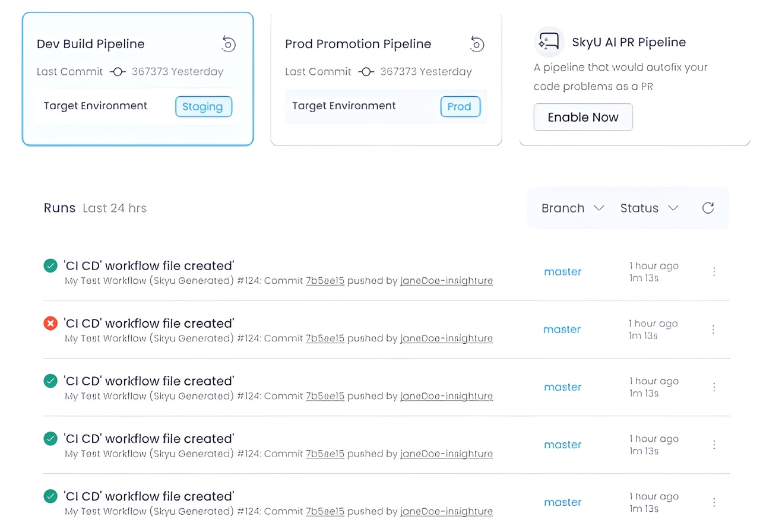Click the Dev Build Pipeline rerun icon
Screen dimensions: 760x532
pyautogui.click(x=229, y=44)
